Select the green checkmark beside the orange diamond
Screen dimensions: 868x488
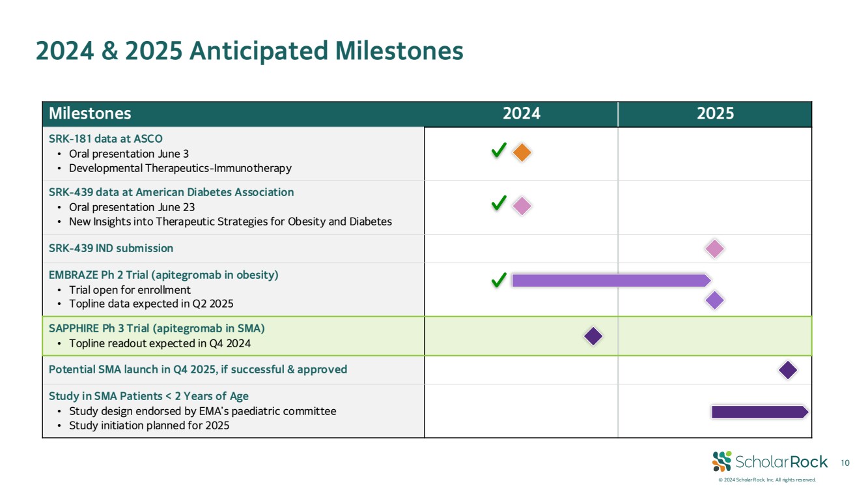point(499,151)
